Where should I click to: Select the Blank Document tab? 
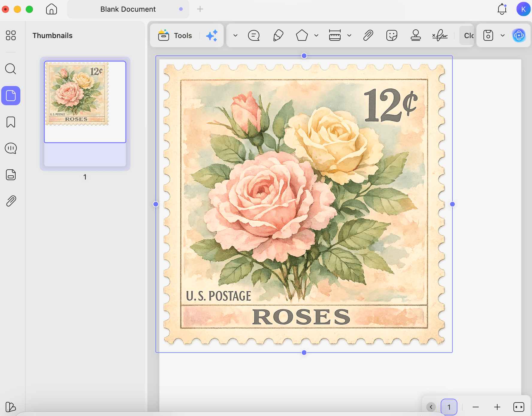[x=128, y=9]
